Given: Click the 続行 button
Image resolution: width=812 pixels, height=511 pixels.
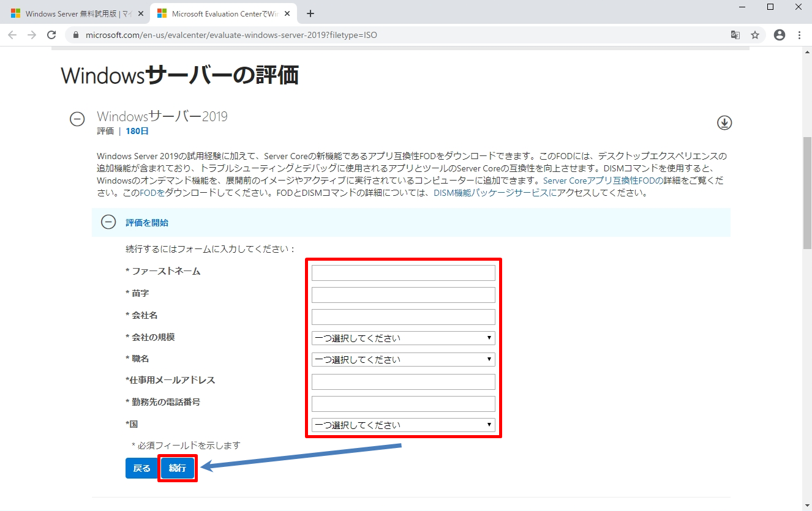Looking at the screenshot, I should (178, 468).
